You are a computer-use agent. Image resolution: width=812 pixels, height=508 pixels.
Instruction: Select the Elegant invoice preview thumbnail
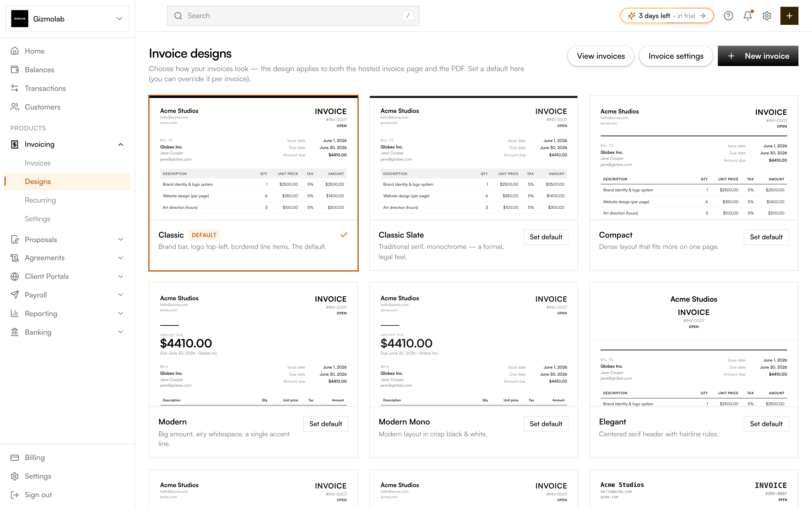[x=694, y=345]
